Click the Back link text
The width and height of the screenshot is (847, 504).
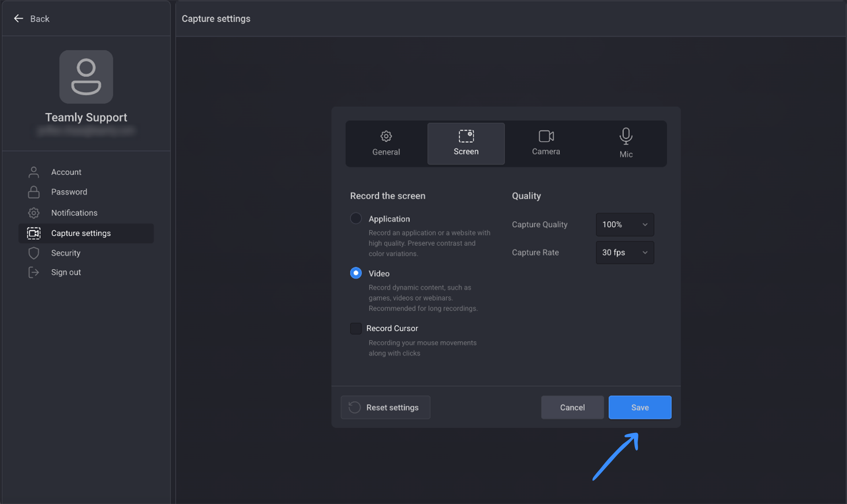click(40, 19)
